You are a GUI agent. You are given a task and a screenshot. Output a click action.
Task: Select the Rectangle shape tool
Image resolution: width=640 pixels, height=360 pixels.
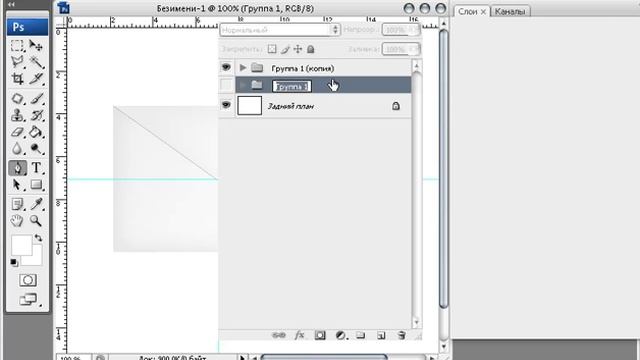click(36, 184)
